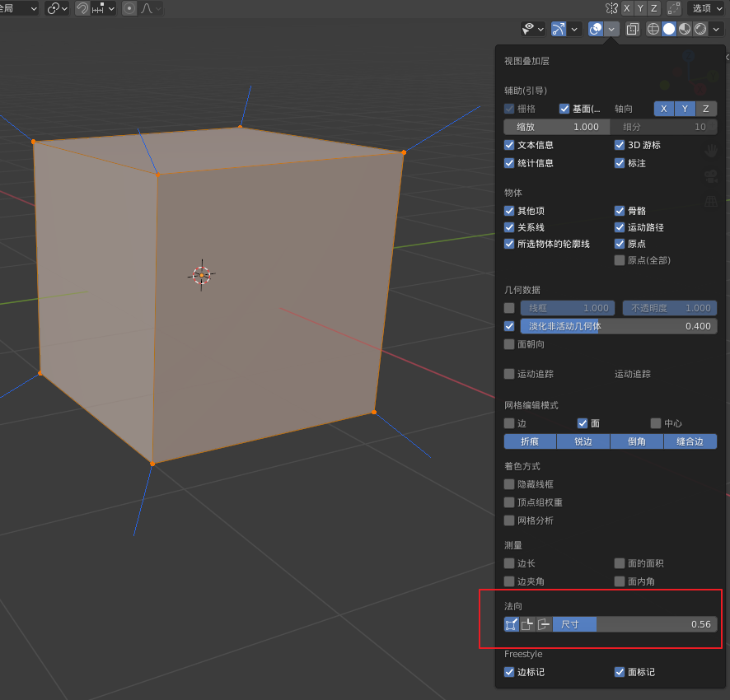730x700 pixels.
Task: Enable the 边长 measurement checkbox
Action: coord(509,563)
